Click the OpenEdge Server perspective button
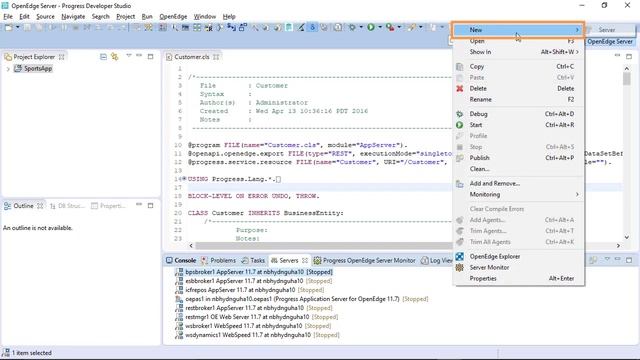Image resolution: width=640 pixels, height=360 pixels. pyautogui.click(x=610, y=42)
